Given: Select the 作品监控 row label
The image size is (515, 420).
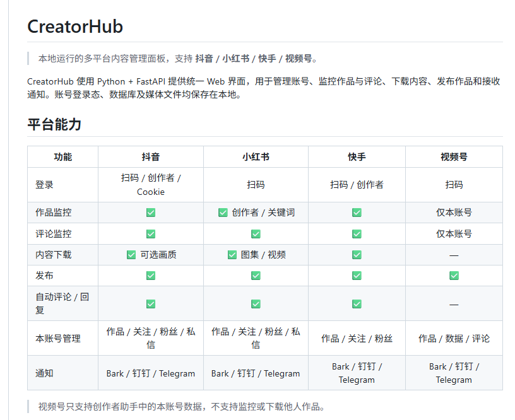Looking at the screenshot, I should (54, 213).
